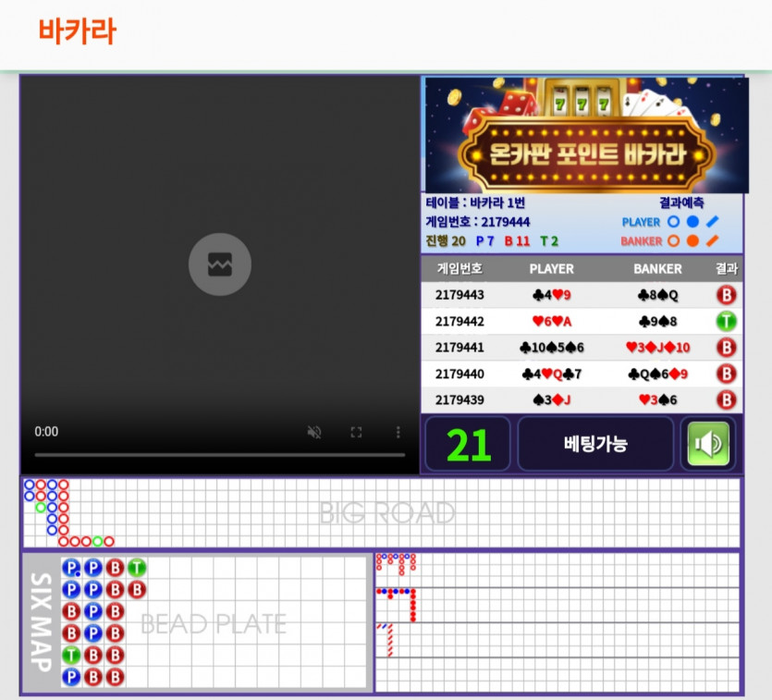Select the BANKER hollow orange circle prediction
Viewport: 772px width, 700px height.
pyautogui.click(x=673, y=241)
